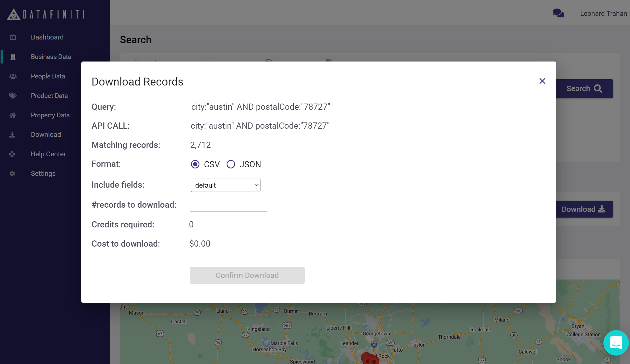Image resolution: width=630 pixels, height=364 pixels.
Task: Click the Download button behind dialog
Action: [584, 209]
